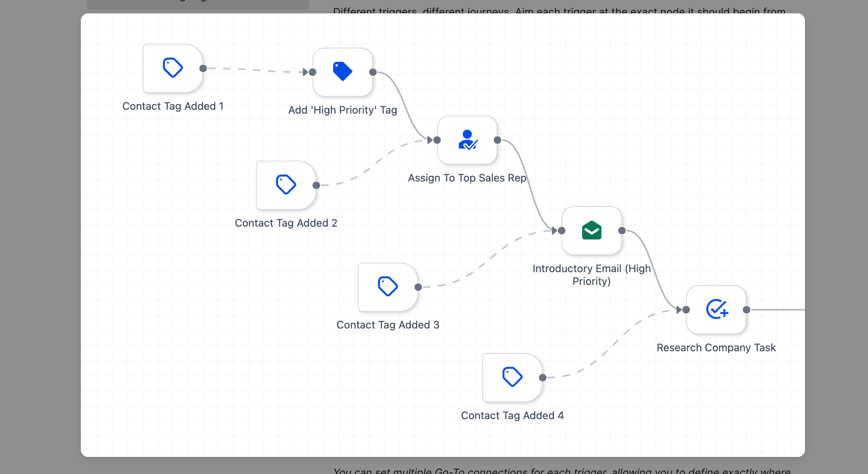This screenshot has height=474, width=868.
Task: Click input connector of Assign To Top Sales Rep
Action: click(437, 140)
